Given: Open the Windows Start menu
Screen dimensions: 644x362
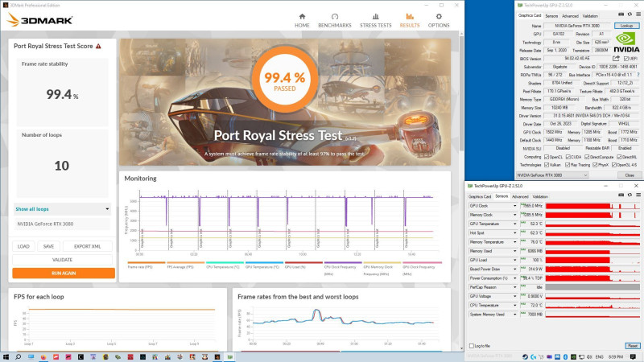Looking at the screenshot, I should 6,357.
